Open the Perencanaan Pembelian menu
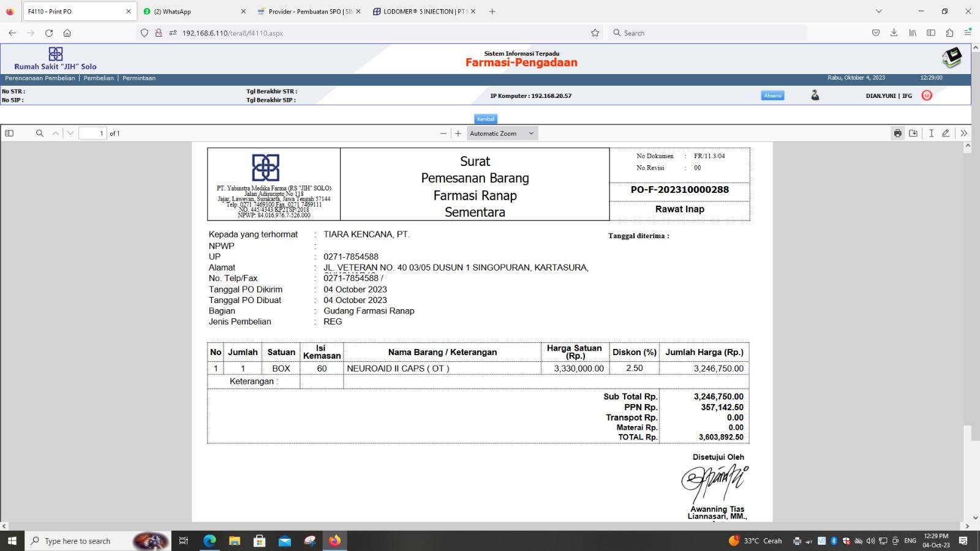 tap(40, 78)
